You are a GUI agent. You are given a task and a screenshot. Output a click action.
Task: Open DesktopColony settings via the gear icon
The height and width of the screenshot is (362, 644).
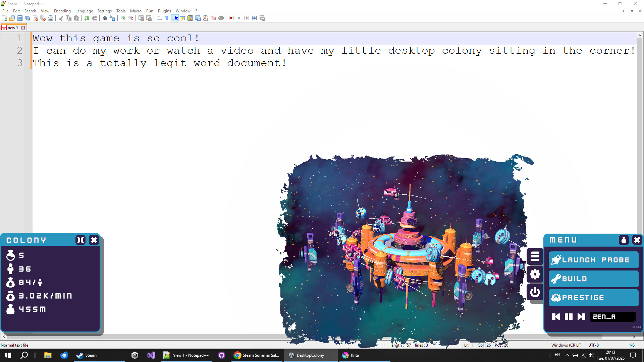click(x=535, y=274)
